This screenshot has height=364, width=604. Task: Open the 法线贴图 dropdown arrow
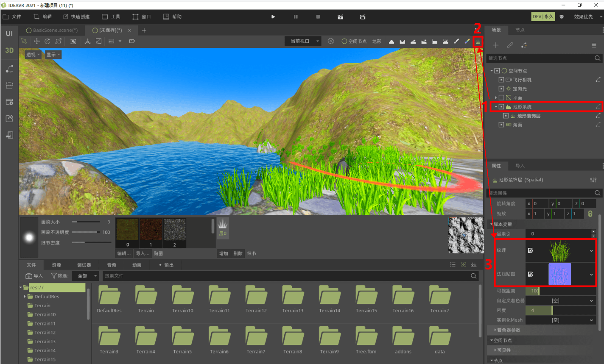pyautogui.click(x=591, y=275)
